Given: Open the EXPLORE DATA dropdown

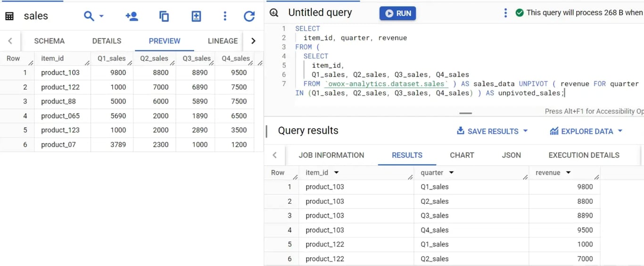Looking at the screenshot, I should coord(586,131).
